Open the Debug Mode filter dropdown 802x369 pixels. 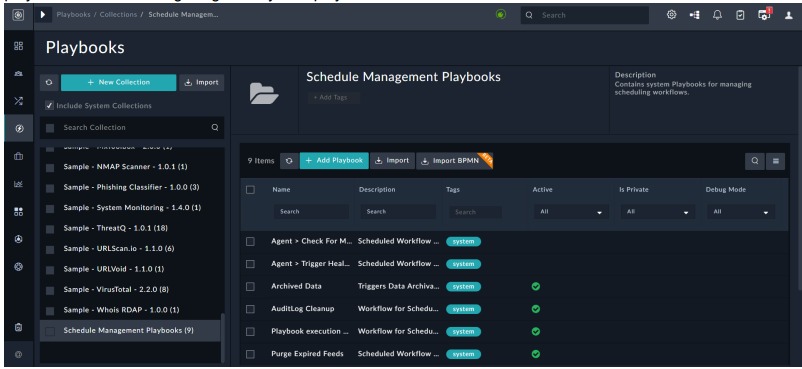(x=741, y=212)
